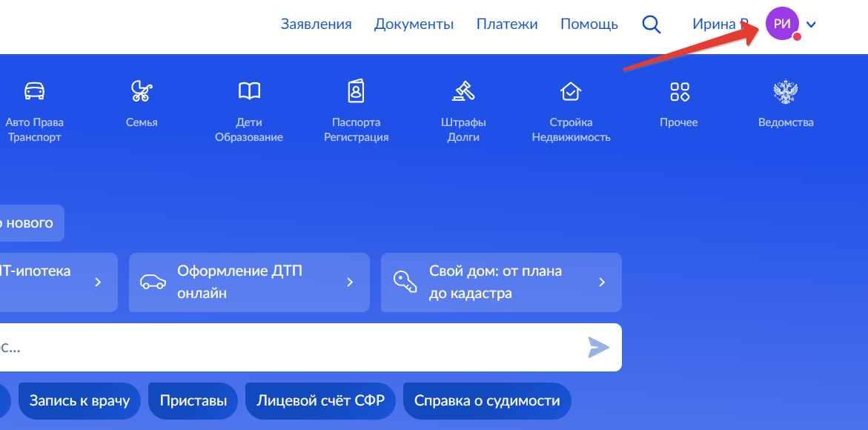Click the 'нового' highlighted button

tap(30, 223)
